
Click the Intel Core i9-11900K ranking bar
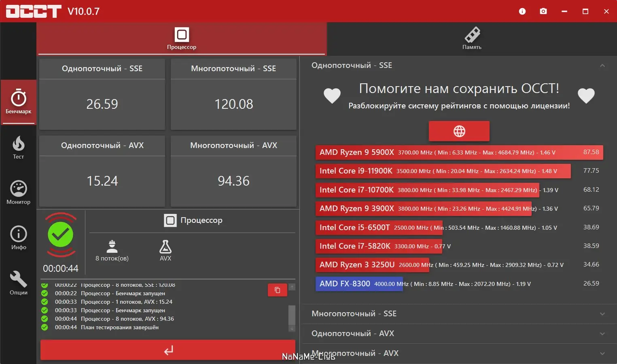(x=443, y=171)
